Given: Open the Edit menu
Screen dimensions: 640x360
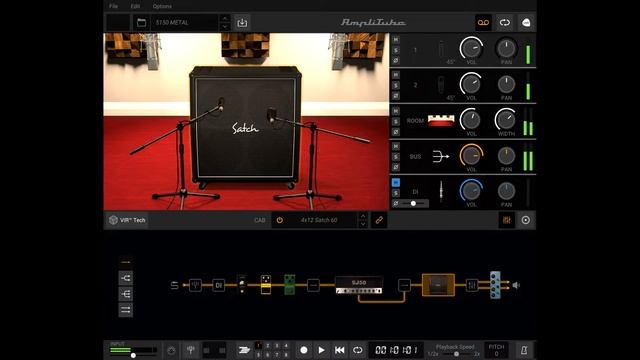Looking at the screenshot, I should [135, 6].
